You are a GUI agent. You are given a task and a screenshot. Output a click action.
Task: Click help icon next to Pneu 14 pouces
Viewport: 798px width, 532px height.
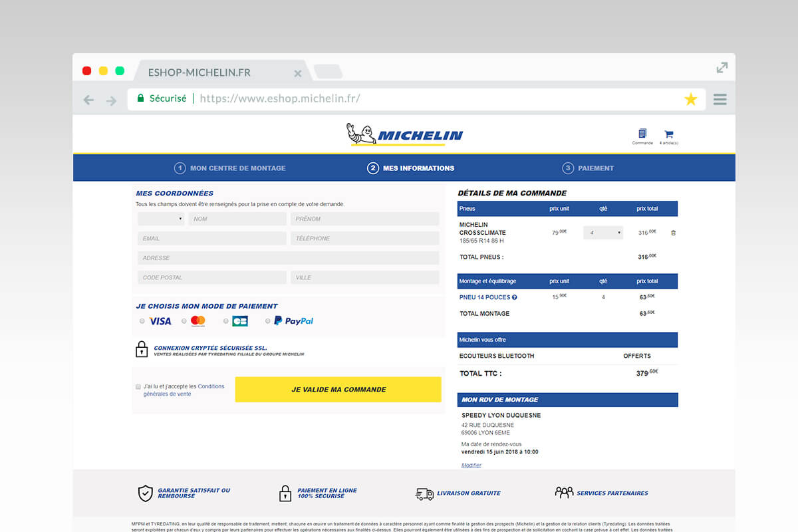click(514, 297)
